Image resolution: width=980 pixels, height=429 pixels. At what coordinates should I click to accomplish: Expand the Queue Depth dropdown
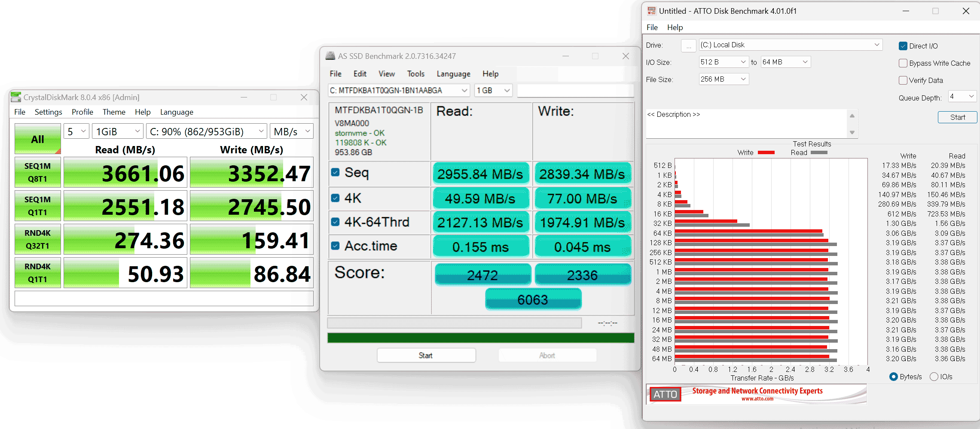click(962, 97)
